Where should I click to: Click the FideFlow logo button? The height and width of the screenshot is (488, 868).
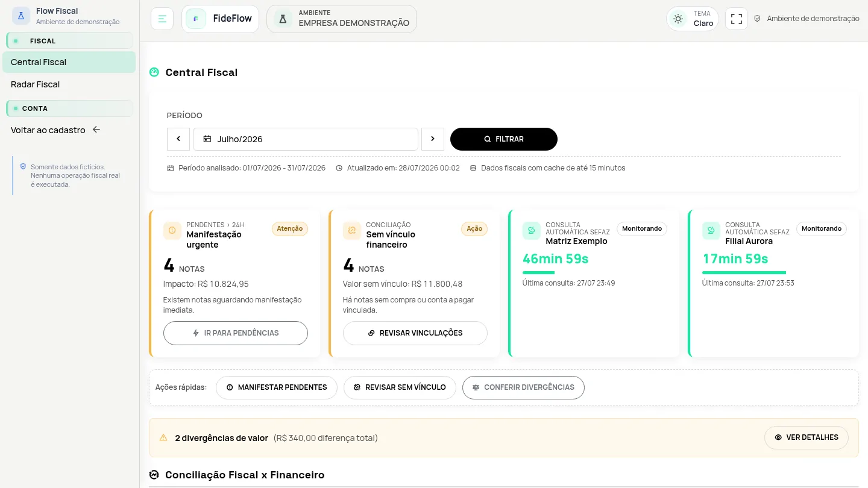coord(220,19)
